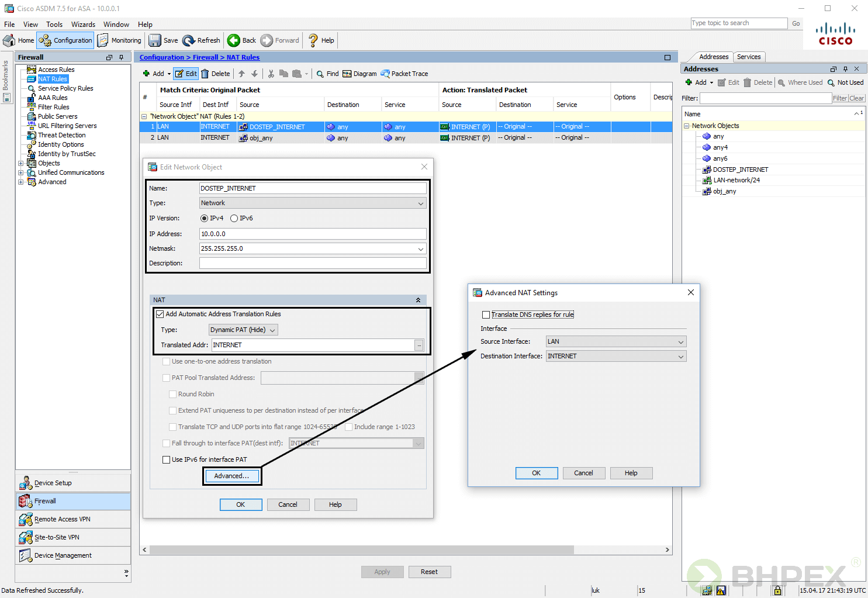Cut the rule using scissors icon

pyautogui.click(x=271, y=74)
